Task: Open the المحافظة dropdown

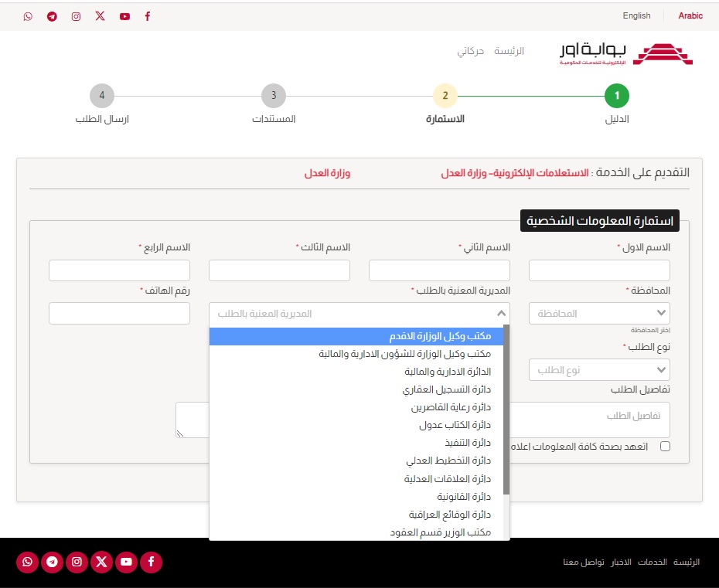Action: 599,314
